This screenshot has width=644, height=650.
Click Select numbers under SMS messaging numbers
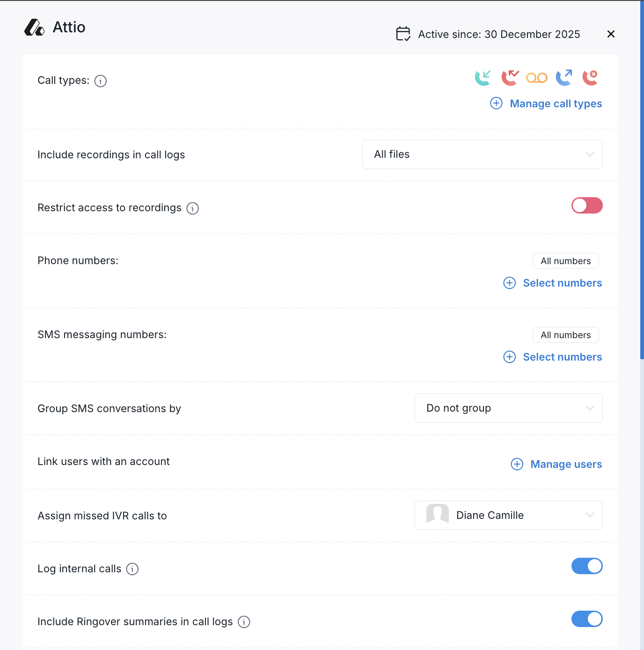point(562,357)
